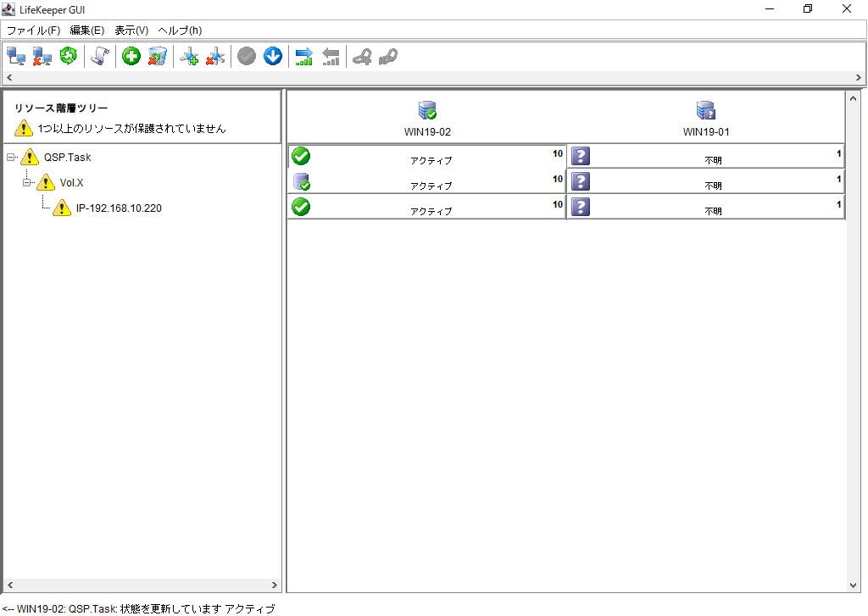Click the WIN19-02 server header icon
This screenshot has height=616, width=868.
coord(427,110)
